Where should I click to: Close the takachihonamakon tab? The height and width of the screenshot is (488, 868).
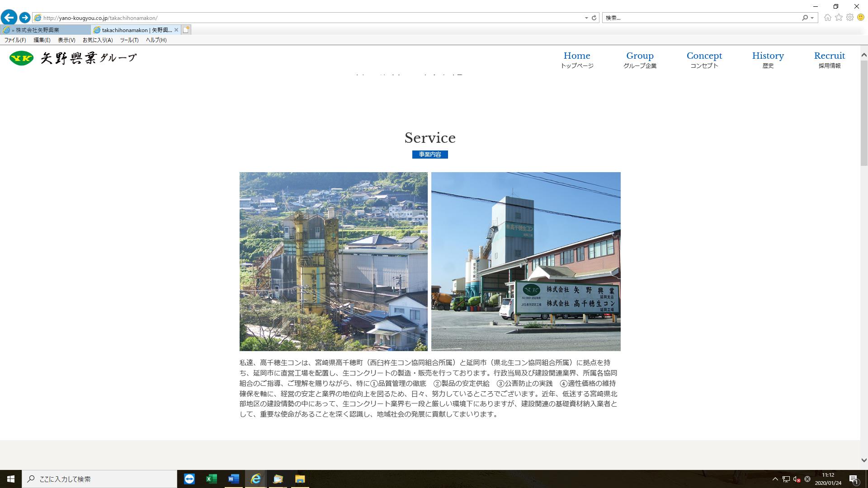(176, 30)
